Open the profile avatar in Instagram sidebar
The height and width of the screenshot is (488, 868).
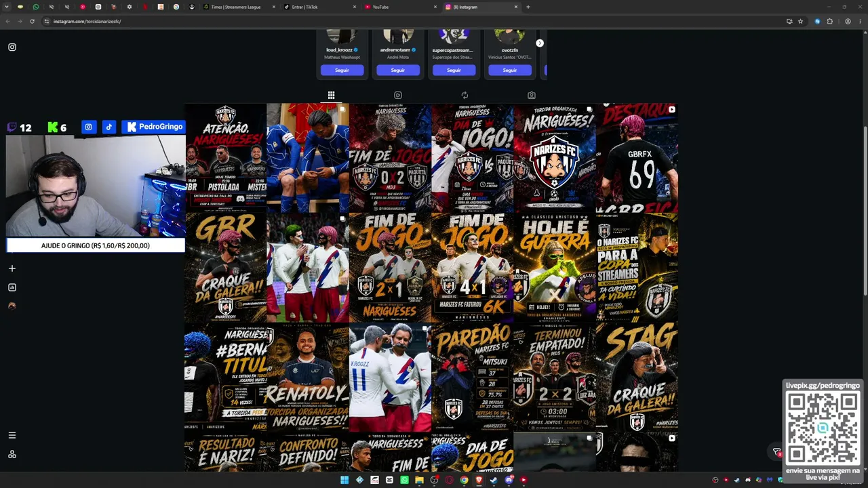click(x=12, y=306)
